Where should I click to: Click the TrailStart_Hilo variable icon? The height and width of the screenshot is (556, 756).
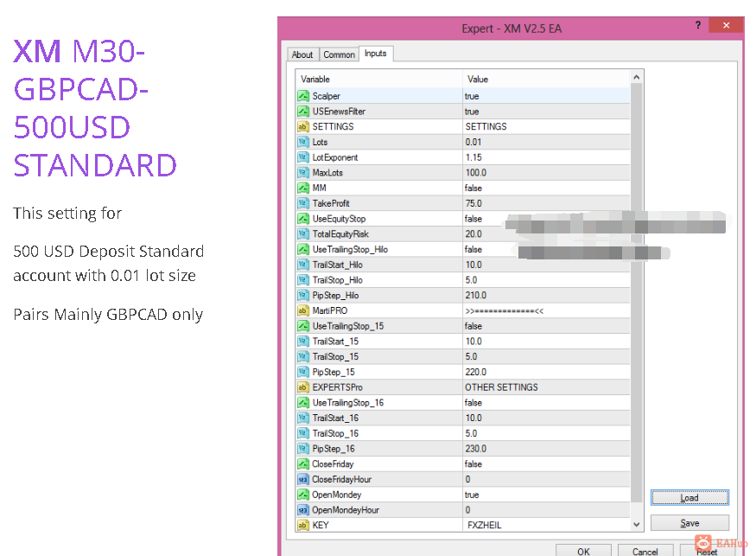[x=302, y=265]
